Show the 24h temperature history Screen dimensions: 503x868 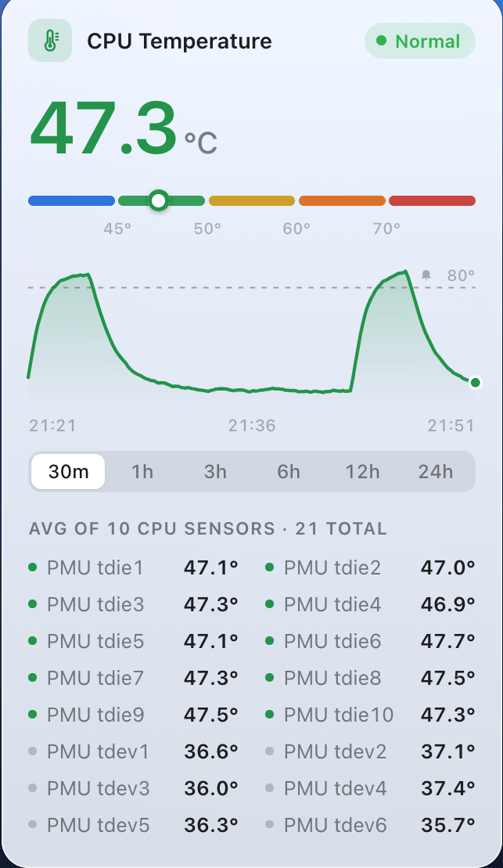pos(436,472)
